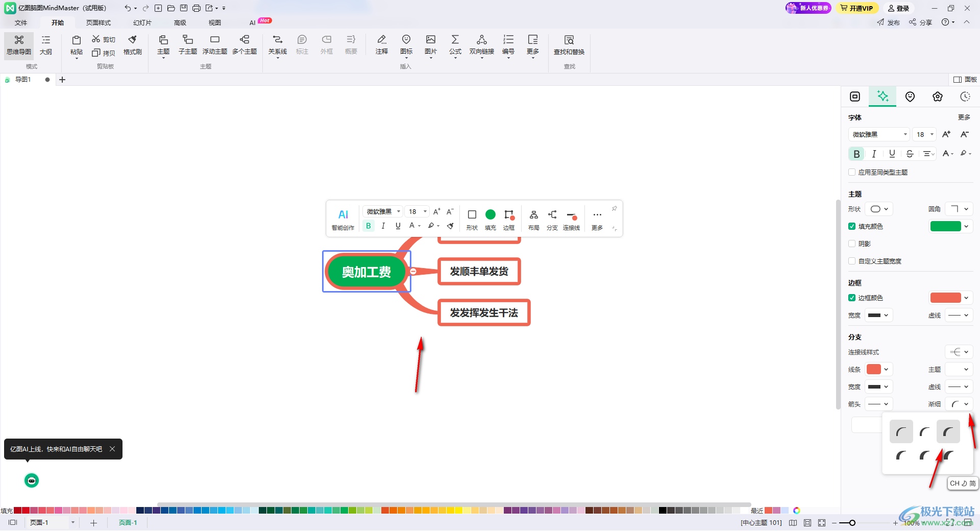Switch to 页面样式 tab
Image resolution: width=980 pixels, height=531 pixels.
(99, 22)
